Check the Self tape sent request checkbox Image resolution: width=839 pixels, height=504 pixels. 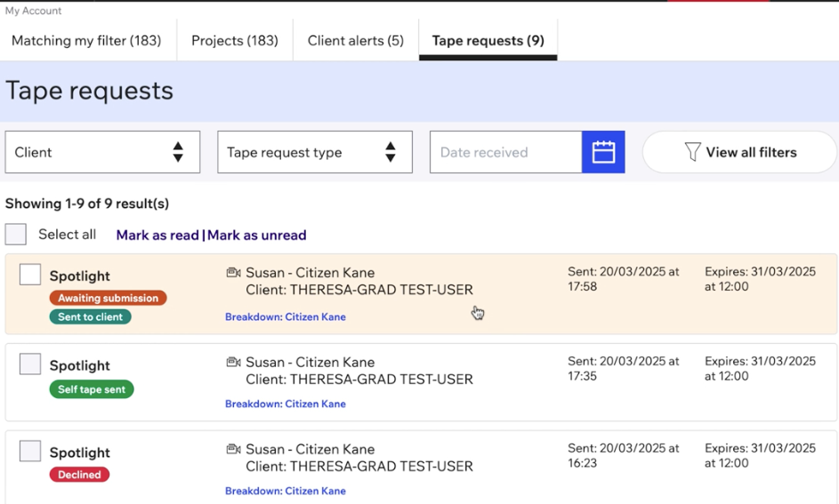30,364
